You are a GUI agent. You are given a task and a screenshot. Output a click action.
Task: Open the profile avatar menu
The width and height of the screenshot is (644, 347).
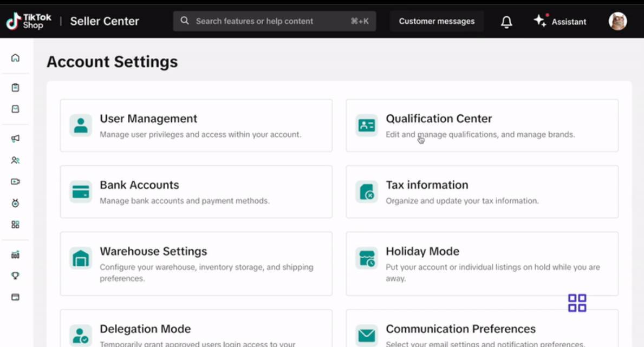click(x=617, y=21)
